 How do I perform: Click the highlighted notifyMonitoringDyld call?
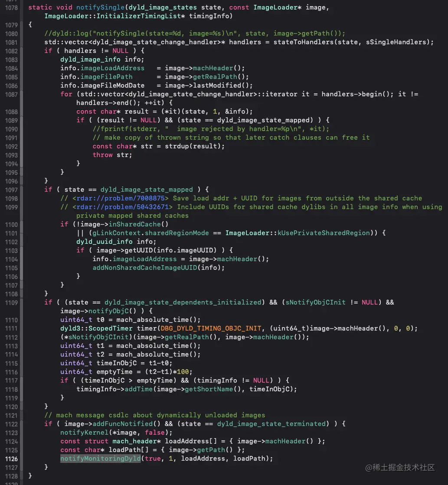100,459
